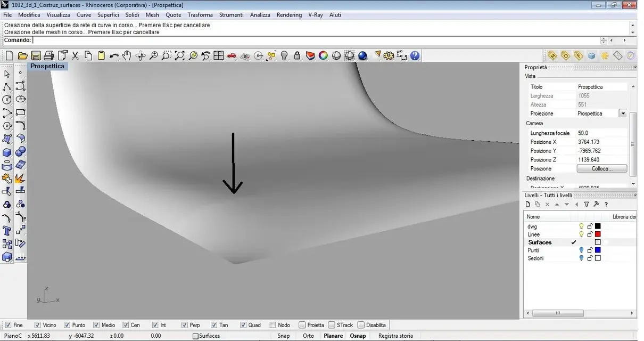This screenshot has width=644, height=341.
Task: Open the Superfici menu
Action: pos(108,15)
